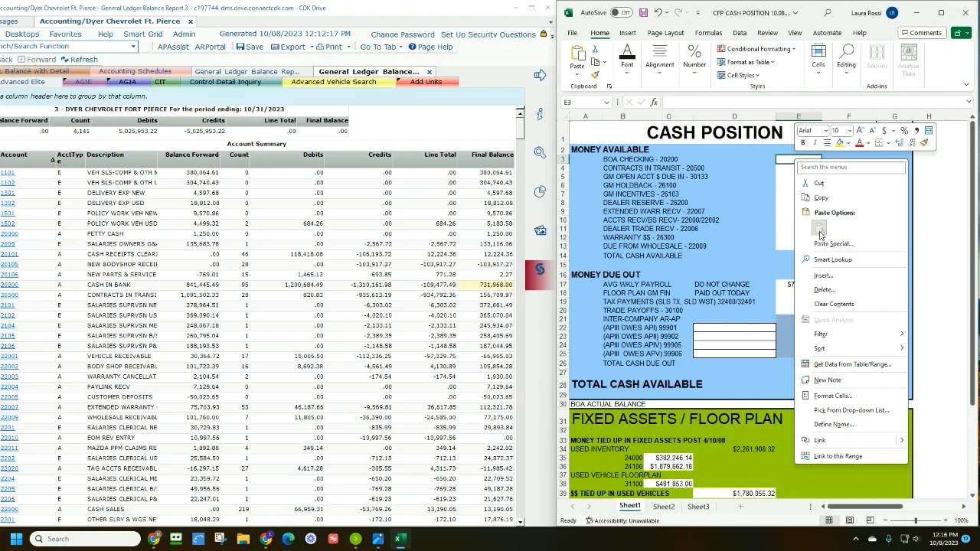This screenshot has height=551, width=980.
Task: Click the magnifier icon in CDK side panel
Action: (541, 153)
